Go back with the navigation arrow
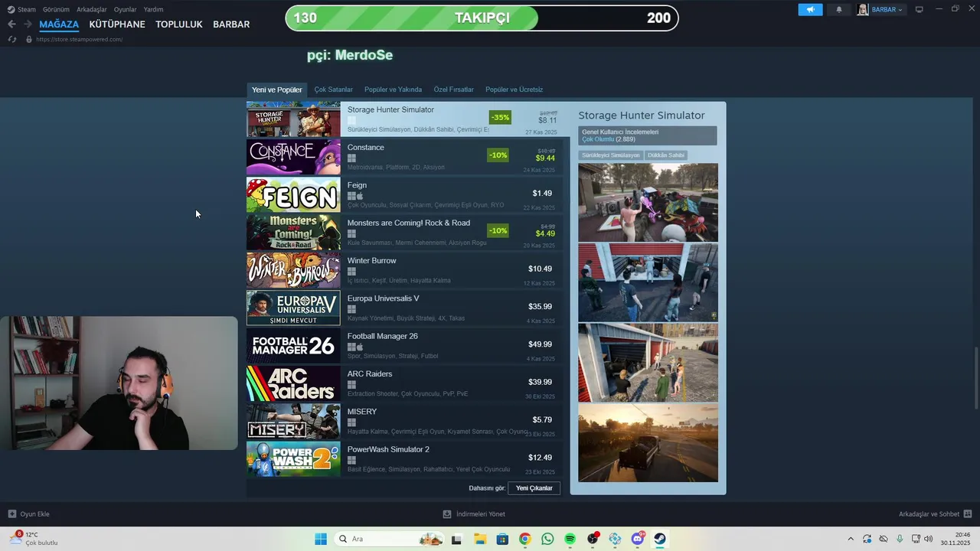The height and width of the screenshot is (551, 980). coord(11,24)
